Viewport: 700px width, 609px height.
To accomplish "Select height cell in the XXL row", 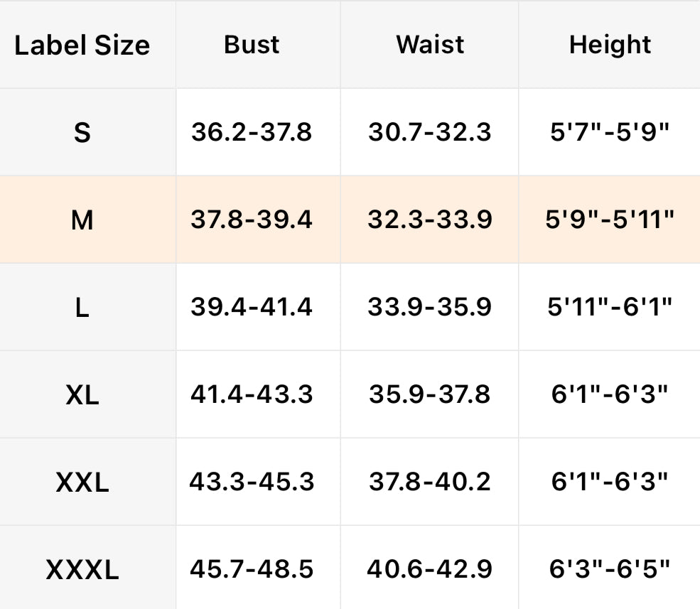I will coord(610,483).
